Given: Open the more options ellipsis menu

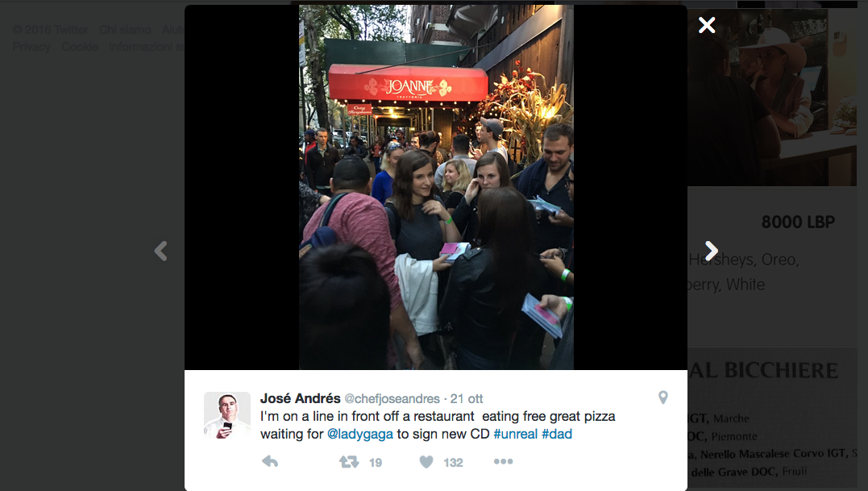Looking at the screenshot, I should coord(503,461).
